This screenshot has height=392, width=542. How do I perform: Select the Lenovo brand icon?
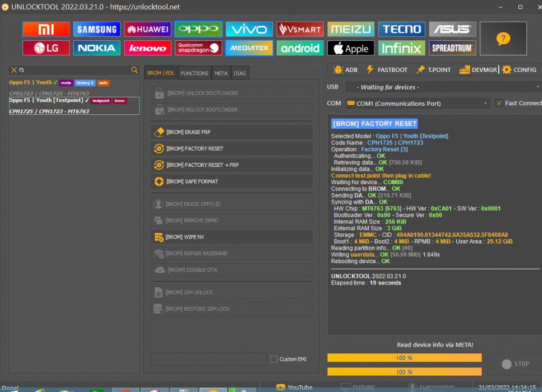point(147,48)
